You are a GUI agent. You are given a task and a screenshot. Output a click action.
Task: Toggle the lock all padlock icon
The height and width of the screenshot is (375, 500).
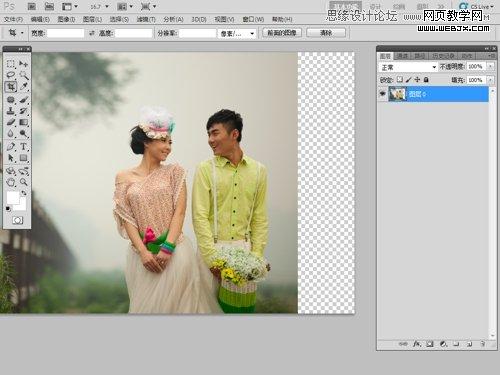[x=426, y=80]
